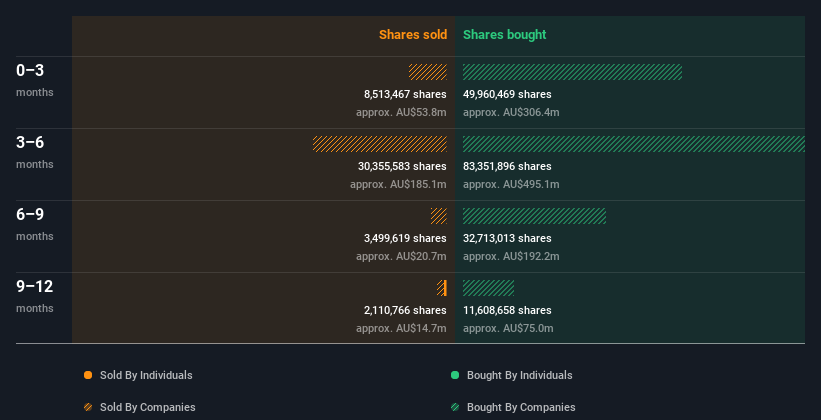Viewport: 821px width, 420px height.
Task: Click the Sold By Companies hatched swatch
Action: 88,407
